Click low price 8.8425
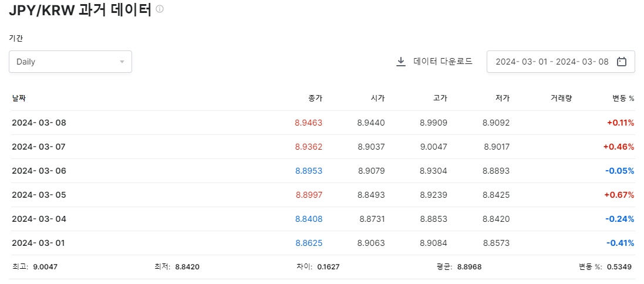This screenshot has width=644, height=284. (496, 195)
